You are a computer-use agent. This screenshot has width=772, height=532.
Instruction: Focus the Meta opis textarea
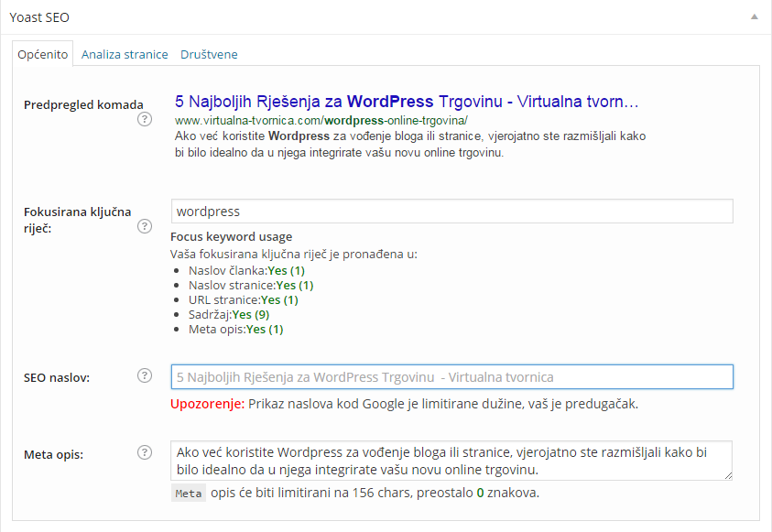pyautogui.click(x=451, y=461)
